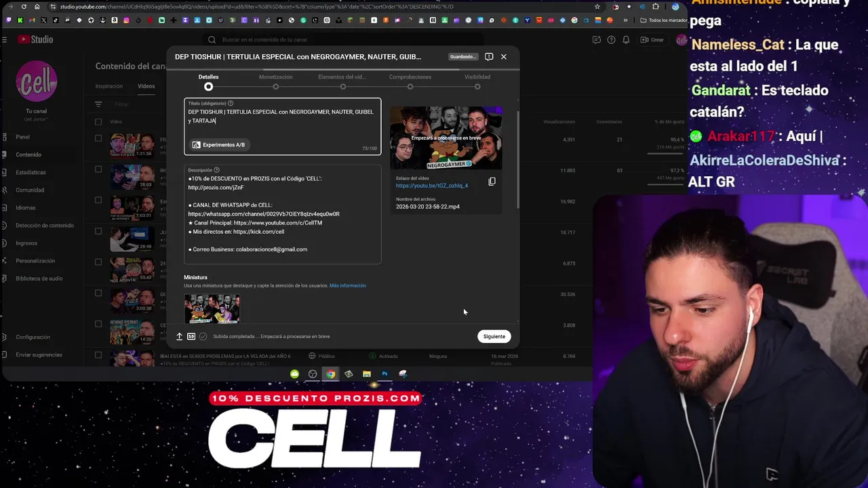Click the video preview thumbnail in dialog

pos(446,138)
